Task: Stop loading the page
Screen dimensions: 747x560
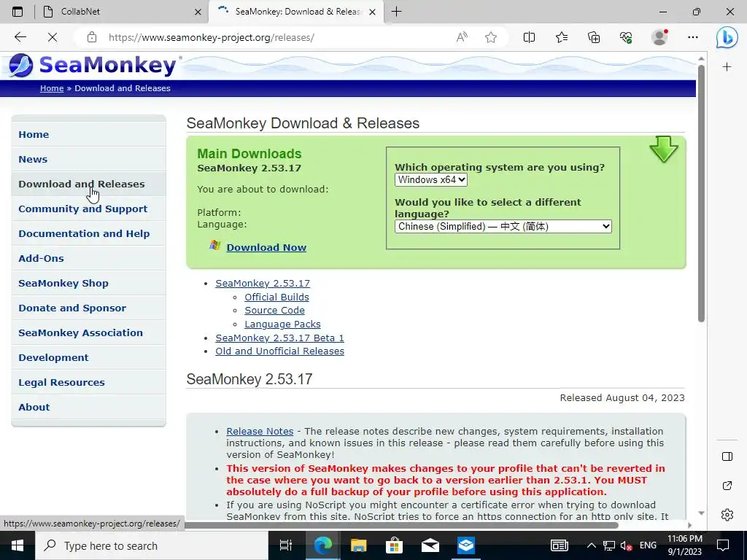Action: pyautogui.click(x=53, y=37)
